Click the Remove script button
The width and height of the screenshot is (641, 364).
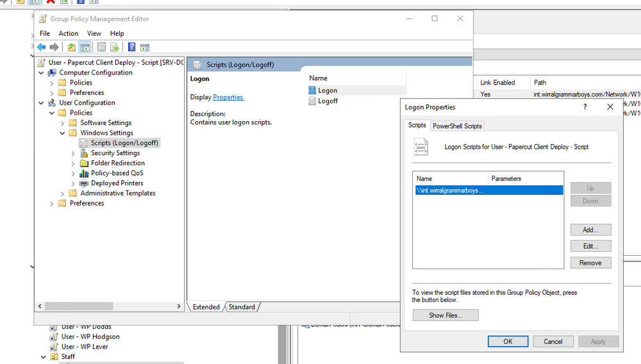point(590,263)
